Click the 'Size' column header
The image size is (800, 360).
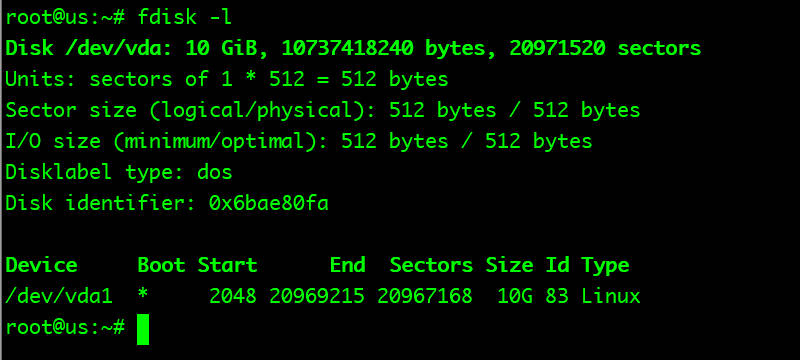point(509,265)
